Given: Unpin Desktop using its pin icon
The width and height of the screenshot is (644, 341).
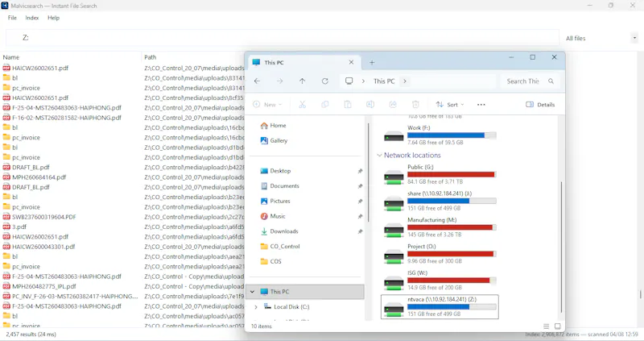Looking at the screenshot, I should tap(360, 171).
